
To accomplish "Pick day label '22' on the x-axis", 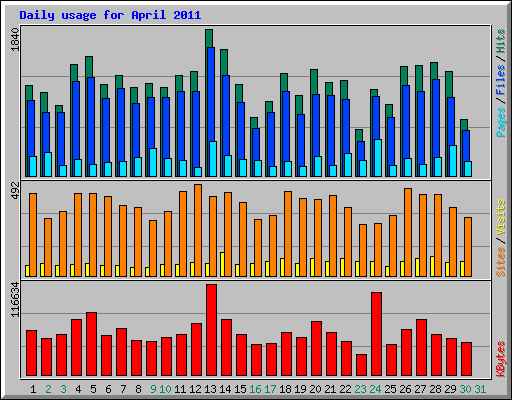I will pyautogui.click(x=345, y=389).
